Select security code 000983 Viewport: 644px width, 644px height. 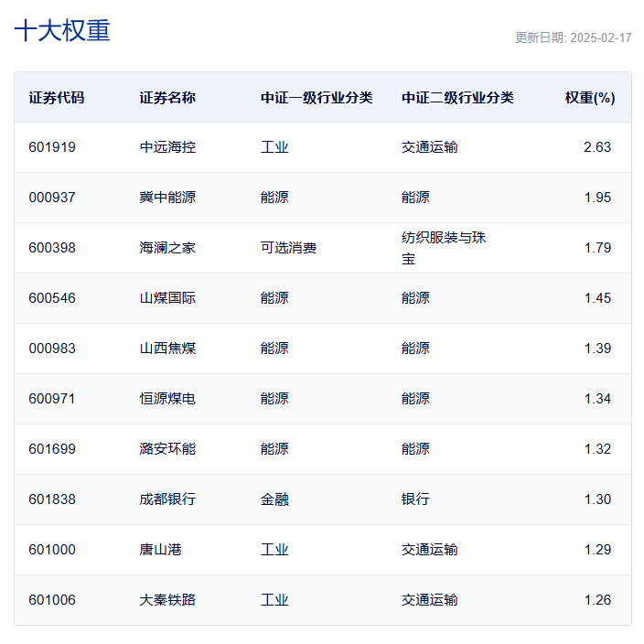tap(52, 349)
